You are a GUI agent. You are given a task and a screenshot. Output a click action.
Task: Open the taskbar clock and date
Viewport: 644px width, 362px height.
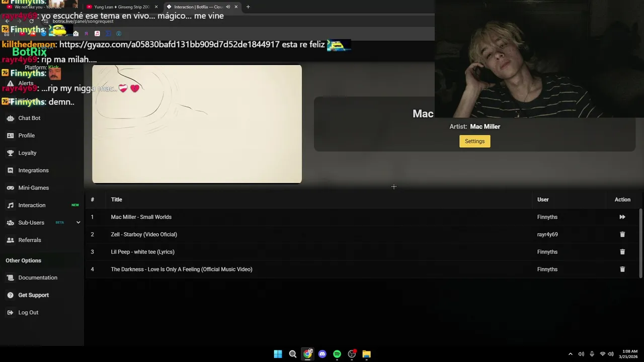[x=628, y=354]
